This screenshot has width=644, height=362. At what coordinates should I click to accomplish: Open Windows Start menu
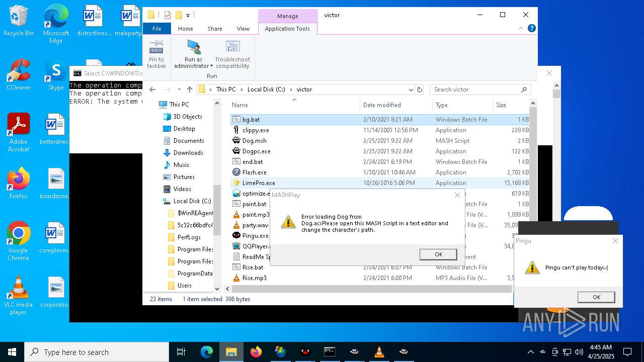coord(12,352)
